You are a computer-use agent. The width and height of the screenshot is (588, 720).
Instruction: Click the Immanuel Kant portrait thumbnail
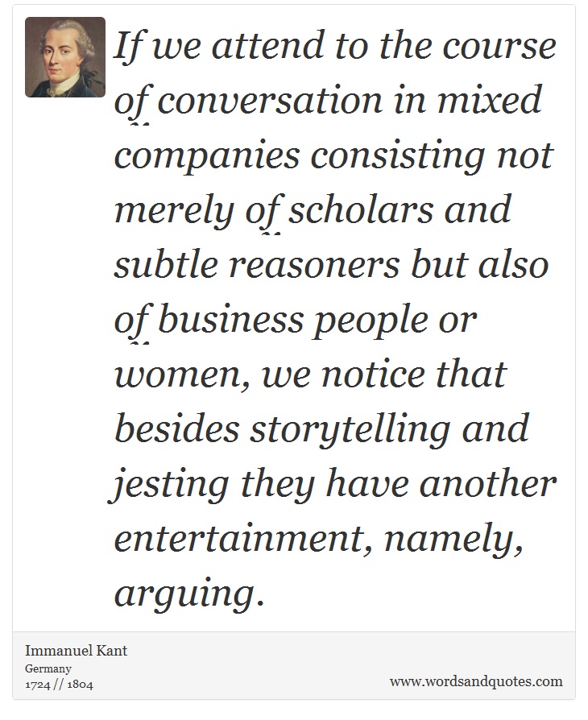point(64,57)
